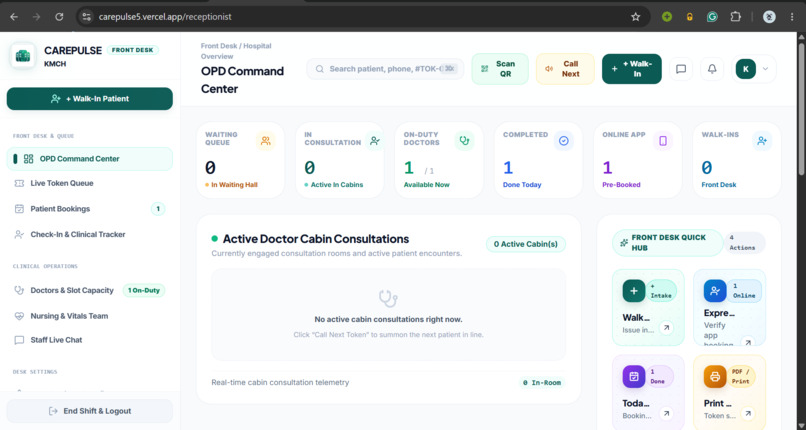Click the browser reload icon

click(59, 16)
